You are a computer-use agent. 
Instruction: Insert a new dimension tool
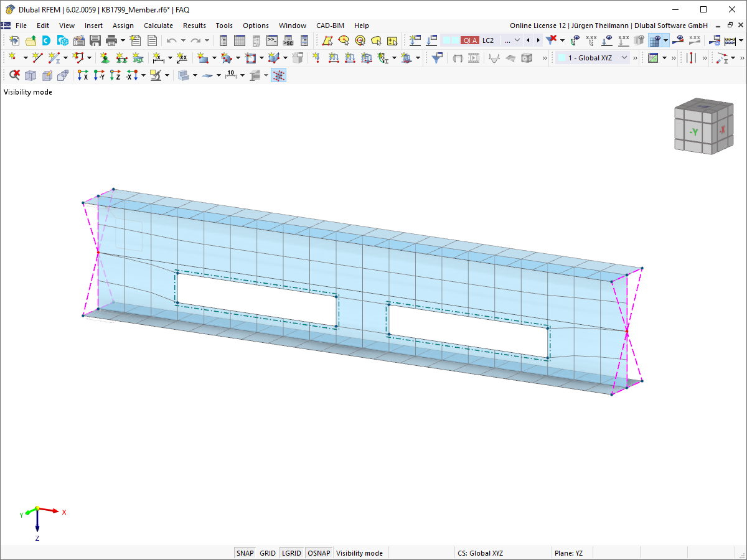tap(159, 57)
